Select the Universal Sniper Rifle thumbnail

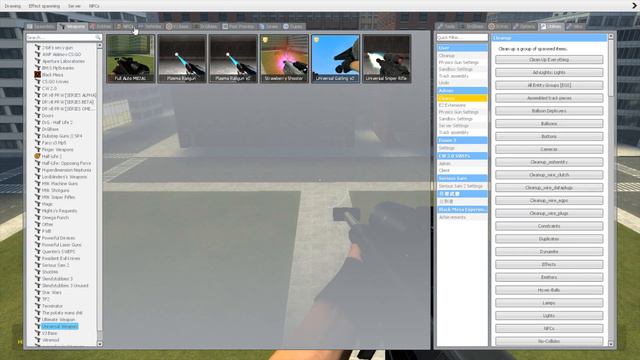point(387,59)
